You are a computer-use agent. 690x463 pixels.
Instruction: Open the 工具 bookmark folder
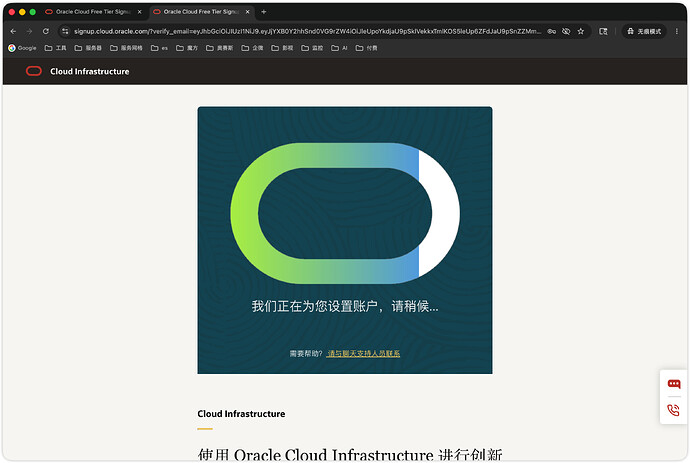55,48
